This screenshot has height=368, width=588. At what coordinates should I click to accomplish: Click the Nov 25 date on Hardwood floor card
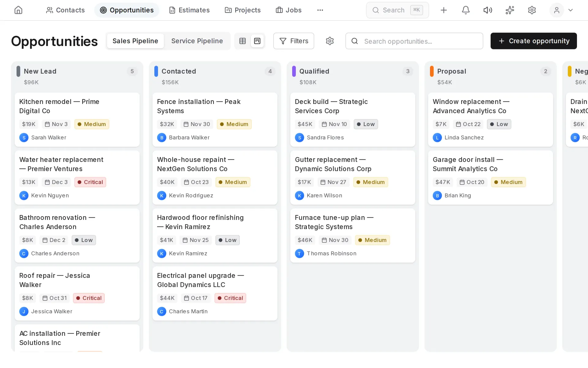[x=196, y=240]
